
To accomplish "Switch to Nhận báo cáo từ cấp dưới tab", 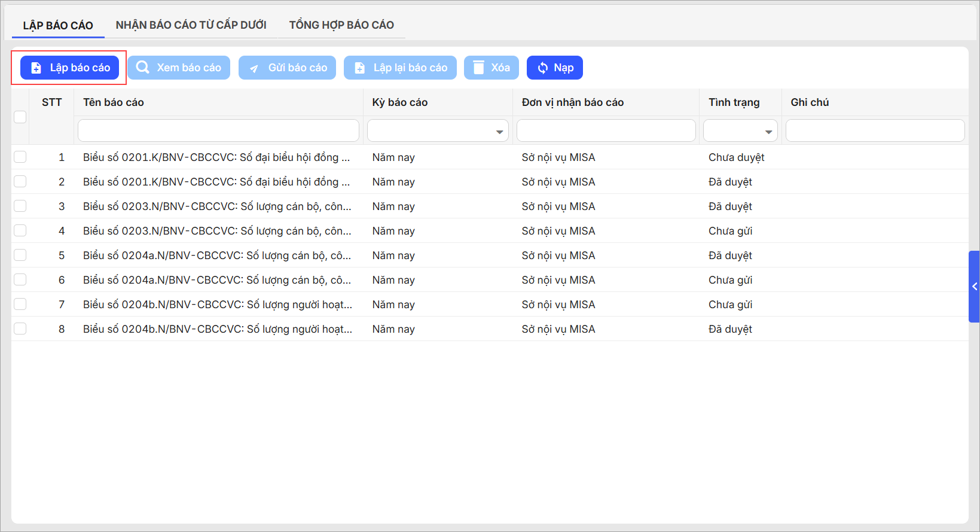I will point(191,25).
